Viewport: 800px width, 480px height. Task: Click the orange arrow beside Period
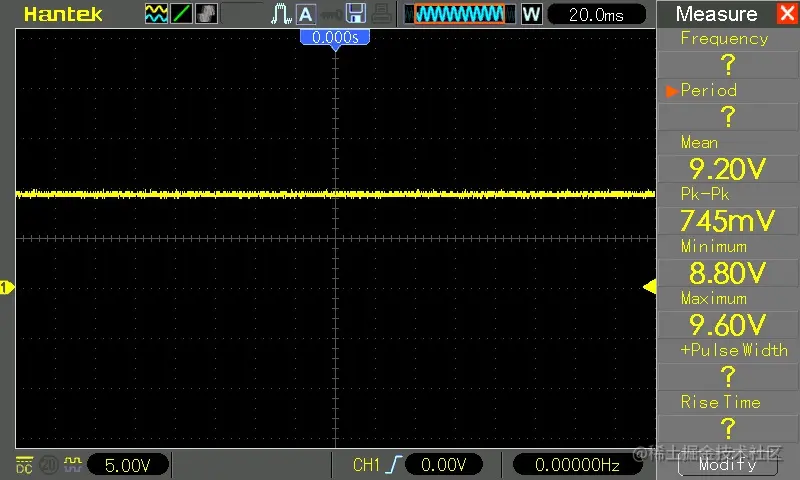click(x=671, y=91)
